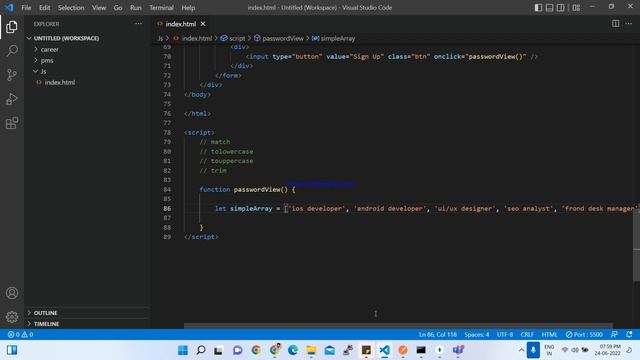
Task: Open the Selection menu
Action: pyautogui.click(x=71, y=8)
